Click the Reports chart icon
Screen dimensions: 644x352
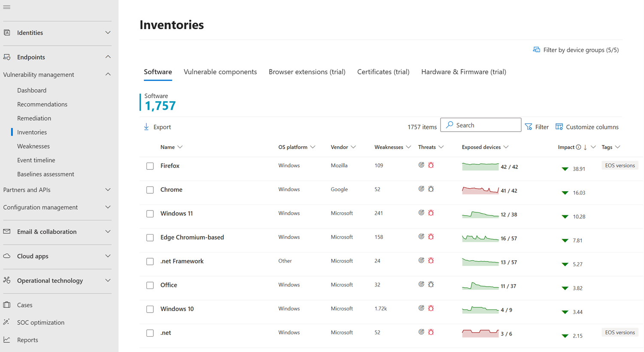[x=7, y=340]
